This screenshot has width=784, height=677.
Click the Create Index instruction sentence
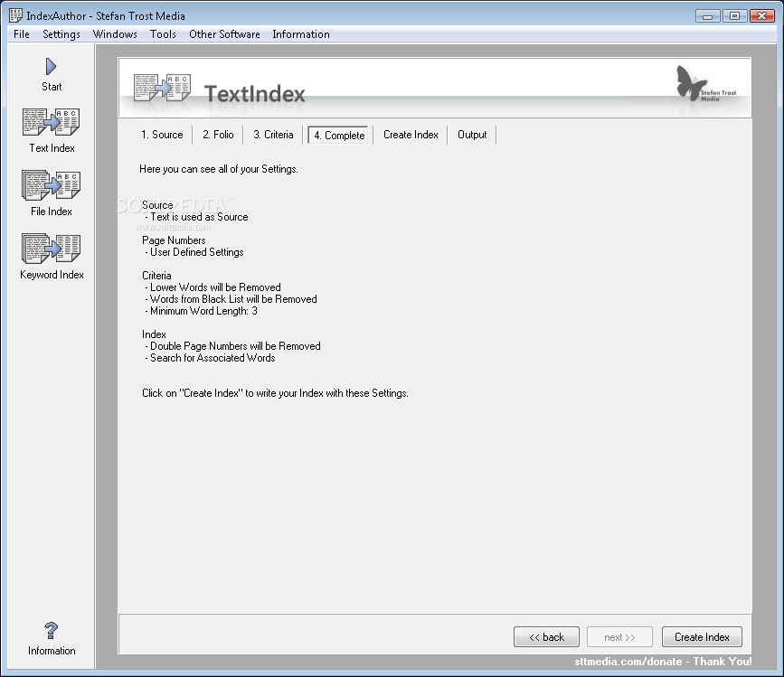pyautogui.click(x=275, y=393)
